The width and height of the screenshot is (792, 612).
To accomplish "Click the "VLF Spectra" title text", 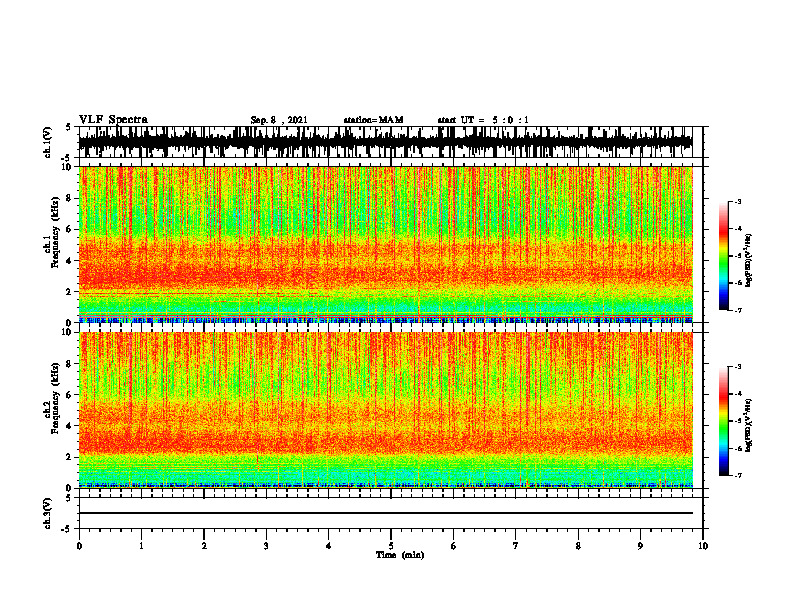I will click(x=113, y=120).
